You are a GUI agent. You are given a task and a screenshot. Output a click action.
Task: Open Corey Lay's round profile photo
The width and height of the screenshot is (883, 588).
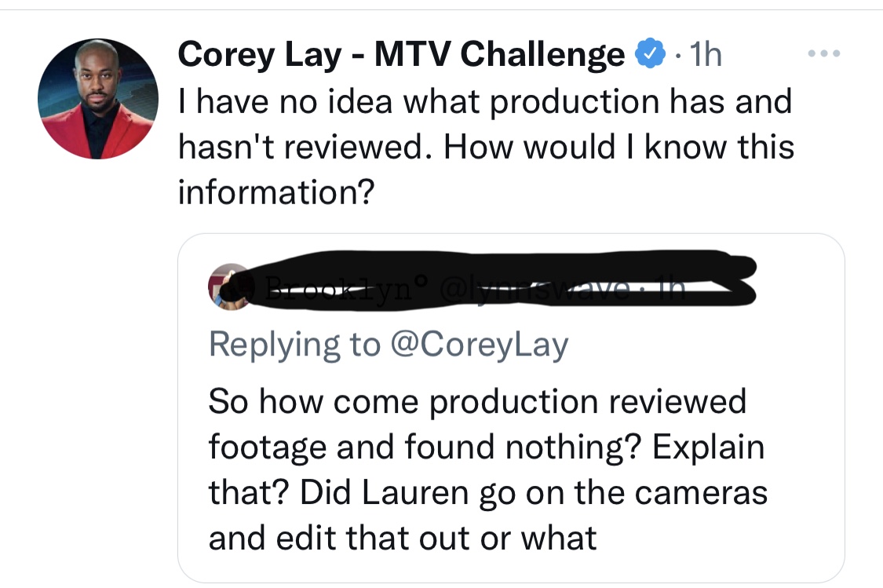pos(97,98)
